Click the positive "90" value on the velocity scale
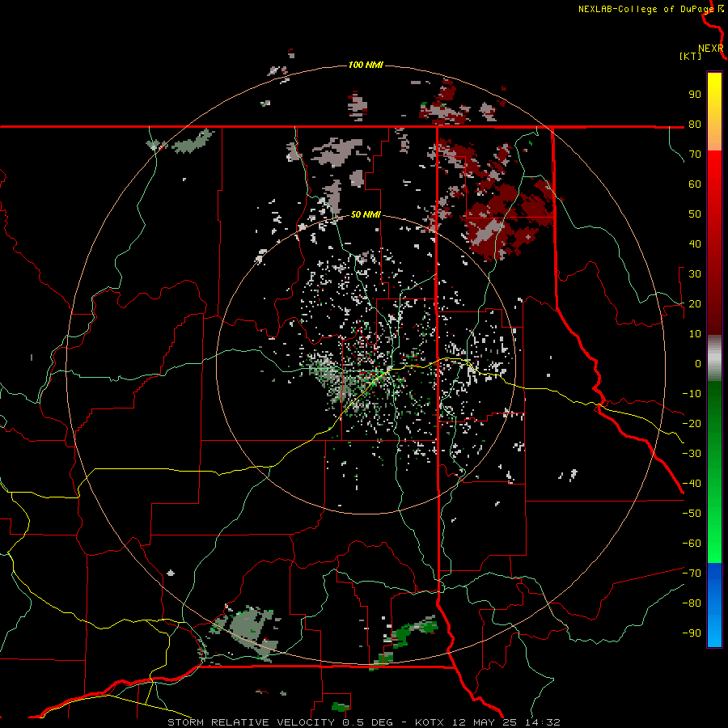Screen dimensions: 728x728 point(695,95)
